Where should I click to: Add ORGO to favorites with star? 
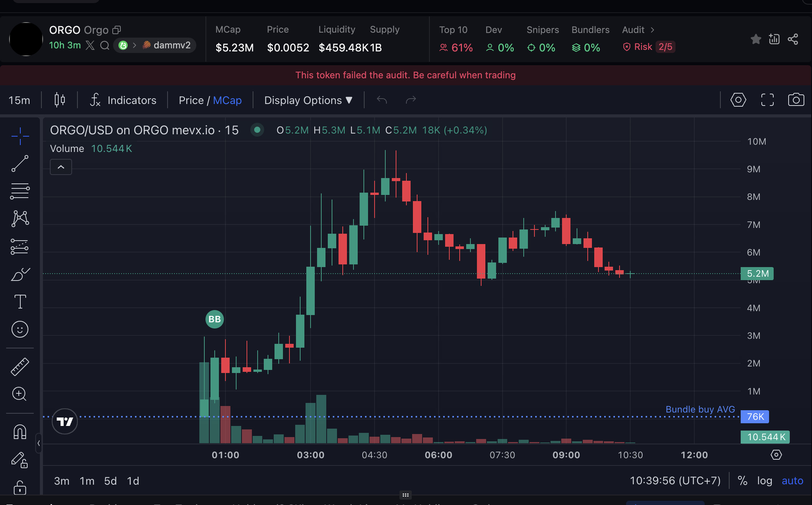[x=756, y=39]
